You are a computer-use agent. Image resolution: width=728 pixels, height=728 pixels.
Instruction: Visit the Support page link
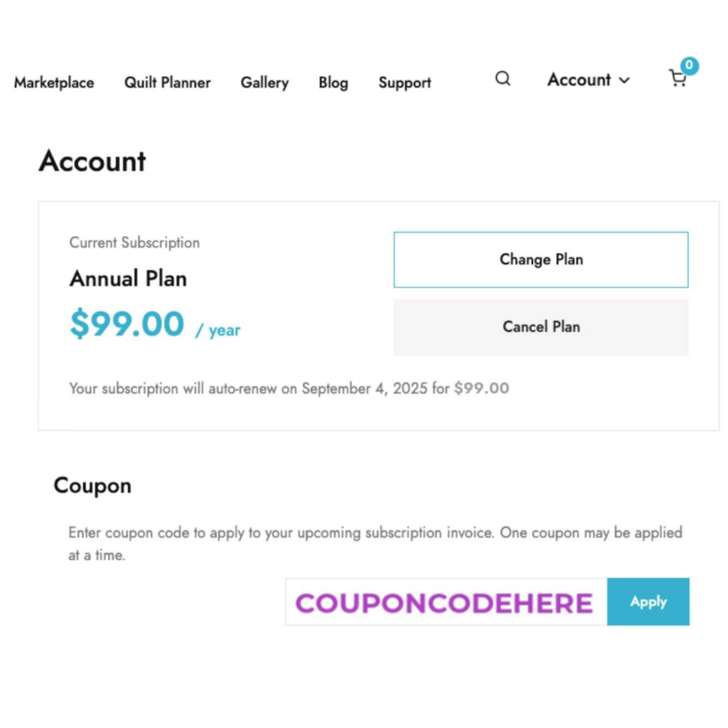405,82
